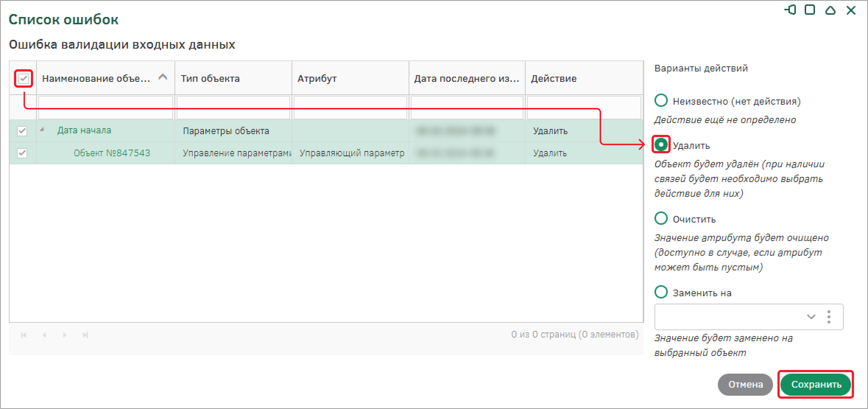Open the three-dot menu beside the replace field
Image resolution: width=868 pixels, height=409 pixels.
[x=829, y=317]
